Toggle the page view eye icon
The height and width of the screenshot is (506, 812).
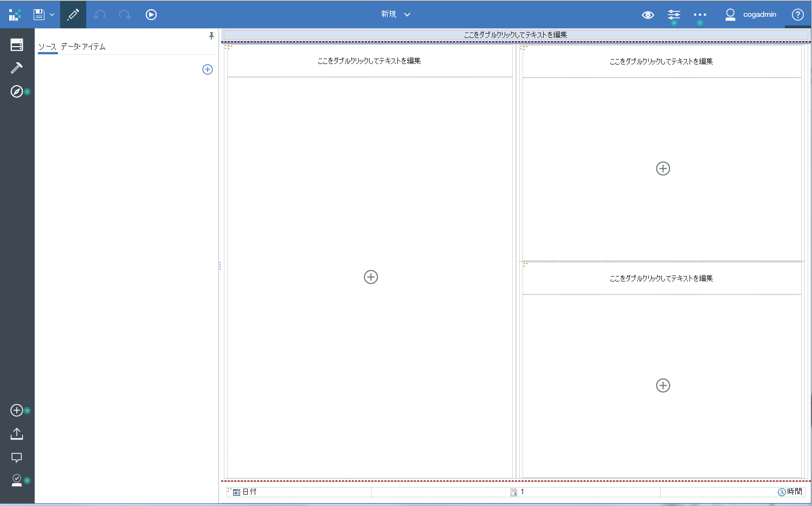648,15
